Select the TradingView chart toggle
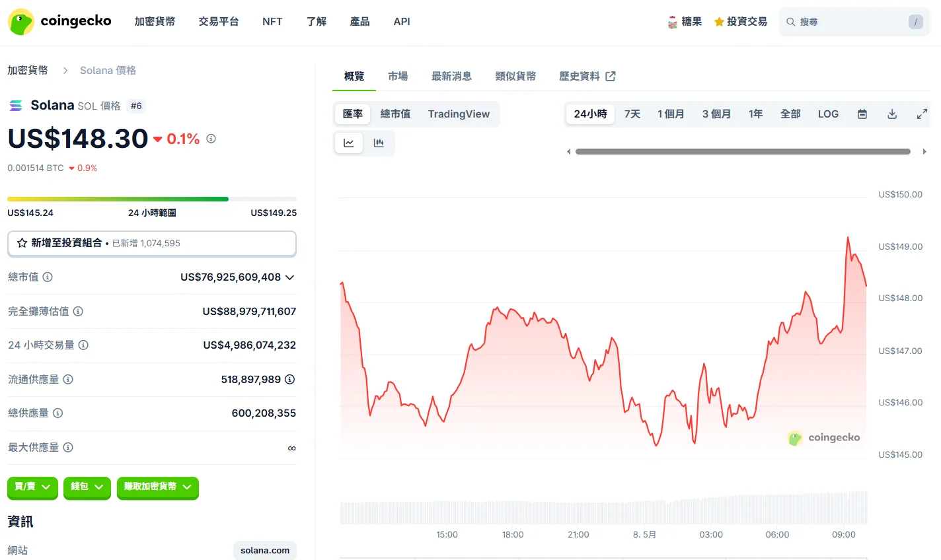 pyautogui.click(x=459, y=114)
